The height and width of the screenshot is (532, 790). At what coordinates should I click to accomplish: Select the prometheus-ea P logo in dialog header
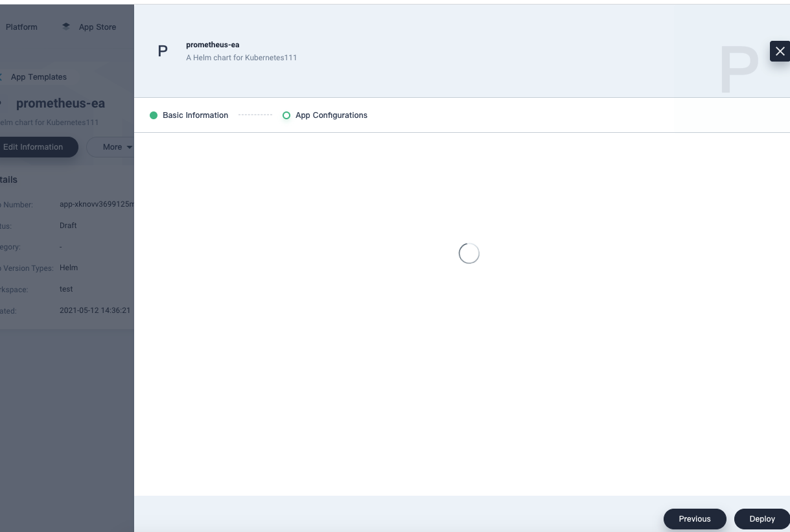(162, 51)
